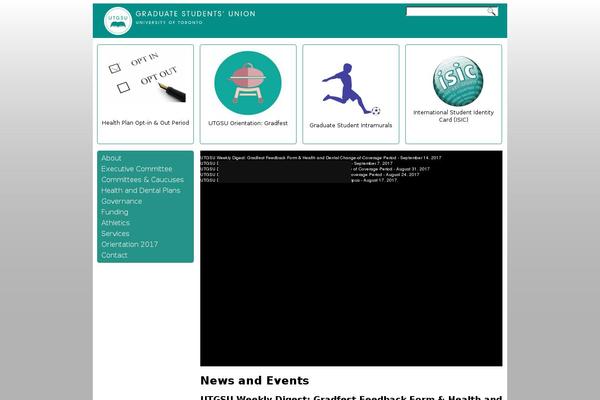Screen dimensions: 600x400
Task: Click the UTGSU round logo
Action: (x=118, y=21)
